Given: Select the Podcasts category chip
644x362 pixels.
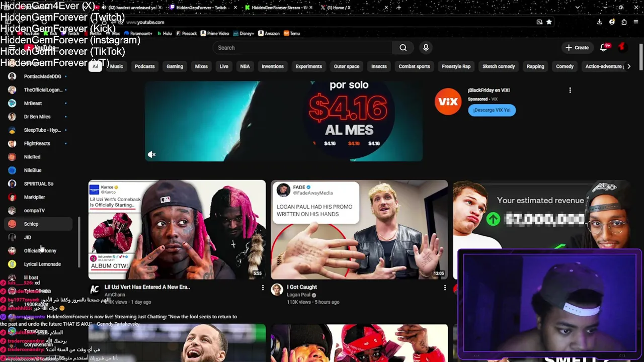Looking at the screenshot, I should [145, 66].
